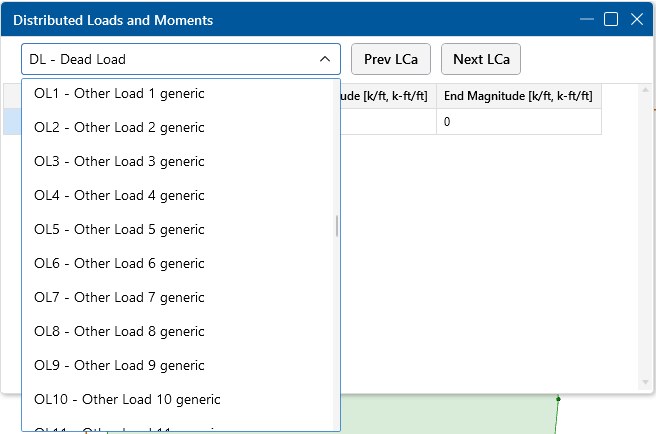Select OL6 - Other Load 6 generic
The height and width of the screenshot is (434, 656).
120,264
